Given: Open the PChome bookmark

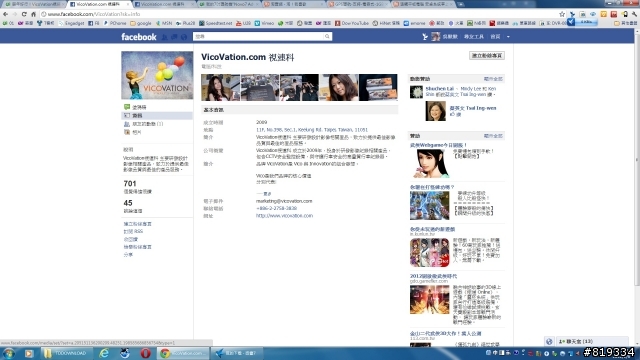Looking at the screenshot, I should click(x=115, y=23).
